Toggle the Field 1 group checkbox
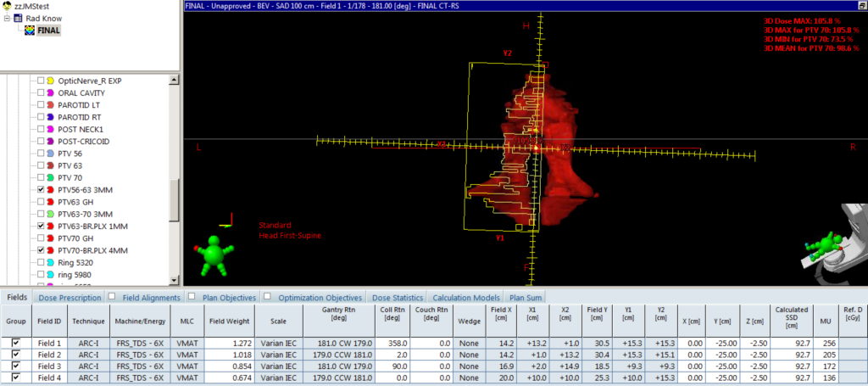Viewport: 868px width, 386px height. coord(16,342)
